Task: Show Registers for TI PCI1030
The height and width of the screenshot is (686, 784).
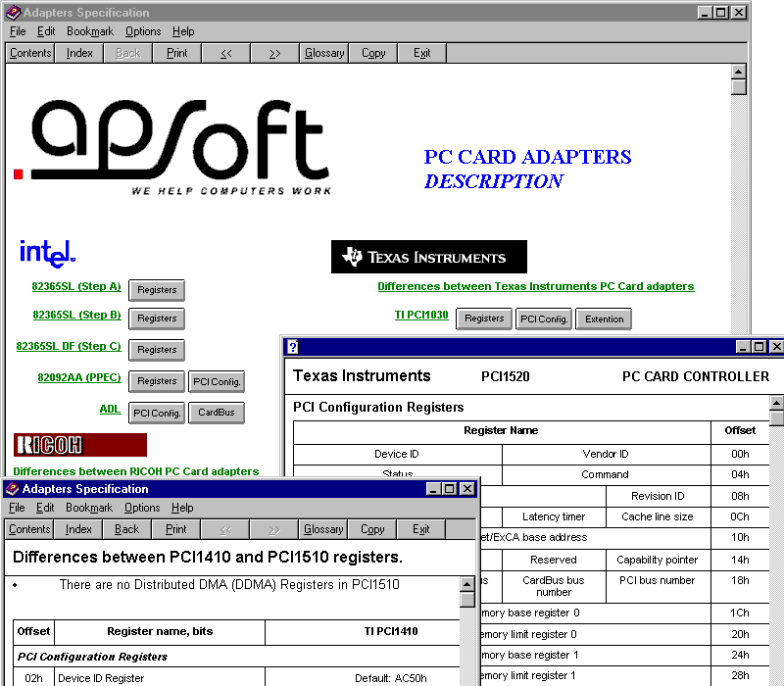Action: (x=484, y=318)
